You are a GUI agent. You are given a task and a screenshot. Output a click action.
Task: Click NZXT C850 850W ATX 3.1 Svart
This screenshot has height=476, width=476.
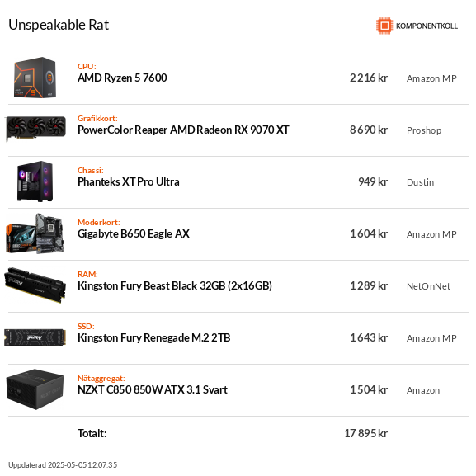153,389
